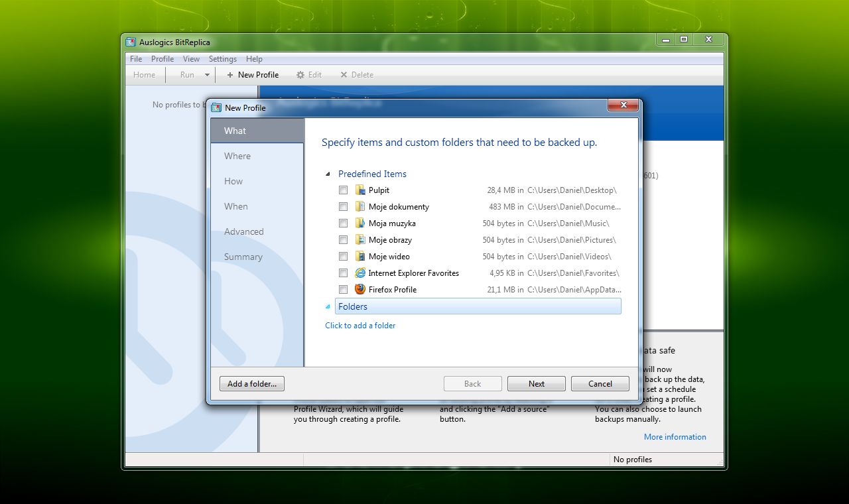This screenshot has width=849, height=504.
Task: Click the Back button
Action: (473, 383)
